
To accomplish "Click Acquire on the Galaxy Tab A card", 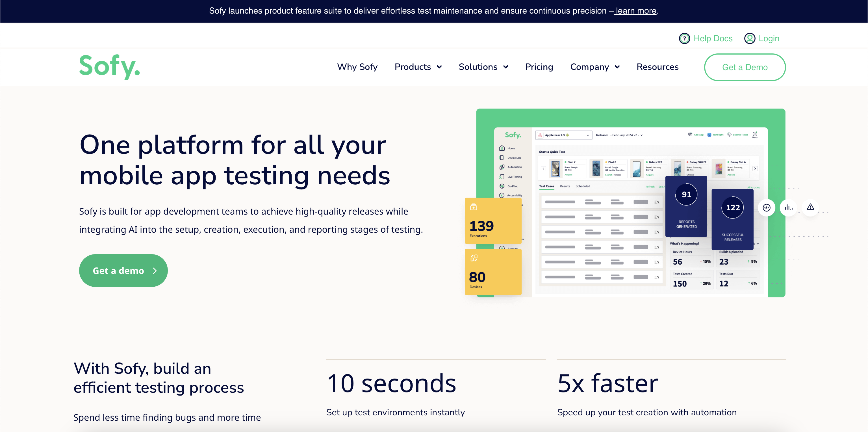I will (x=731, y=175).
